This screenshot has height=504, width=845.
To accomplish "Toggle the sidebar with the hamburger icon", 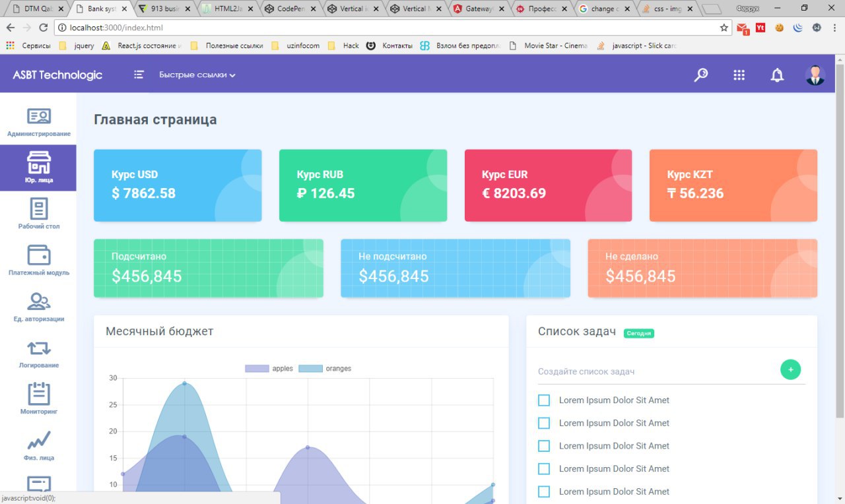I will coord(139,75).
